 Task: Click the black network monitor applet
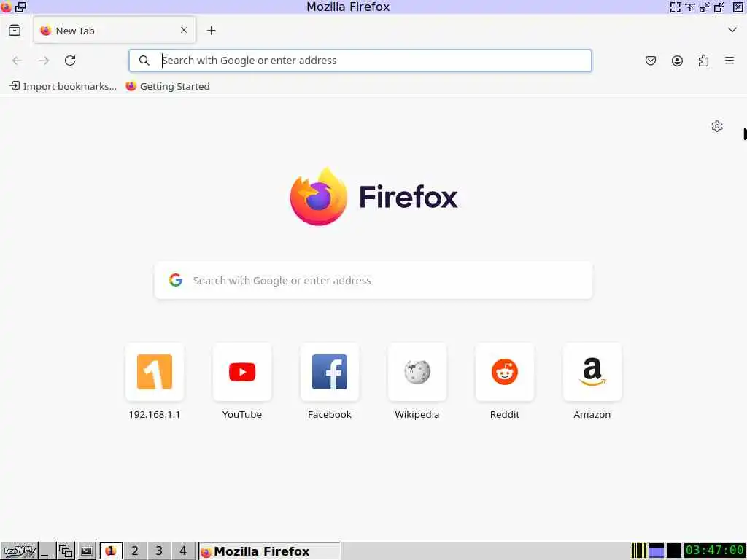pos(673,551)
